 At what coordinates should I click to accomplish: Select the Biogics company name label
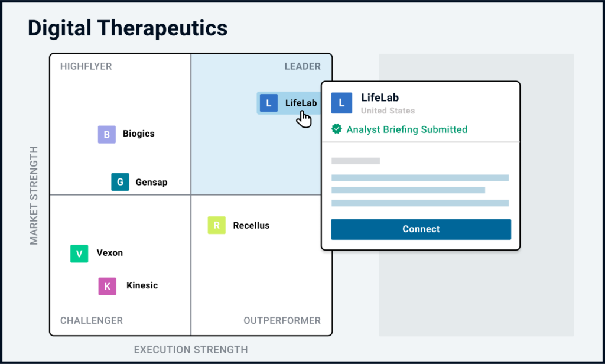(138, 134)
